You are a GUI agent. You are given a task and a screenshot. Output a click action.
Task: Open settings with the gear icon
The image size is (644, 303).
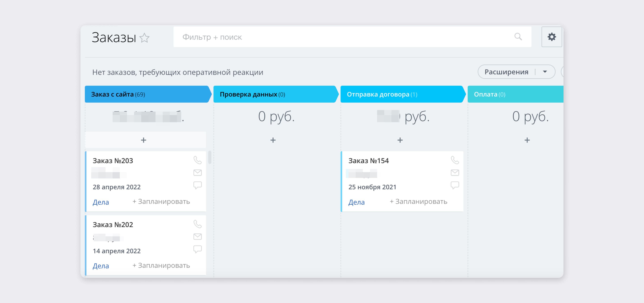click(x=551, y=37)
